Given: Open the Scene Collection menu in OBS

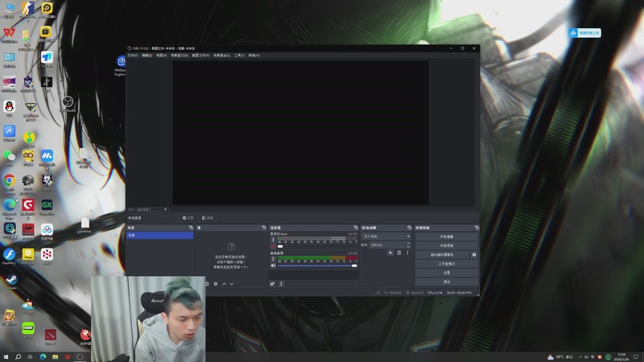Looking at the screenshot, I should coord(222,56).
